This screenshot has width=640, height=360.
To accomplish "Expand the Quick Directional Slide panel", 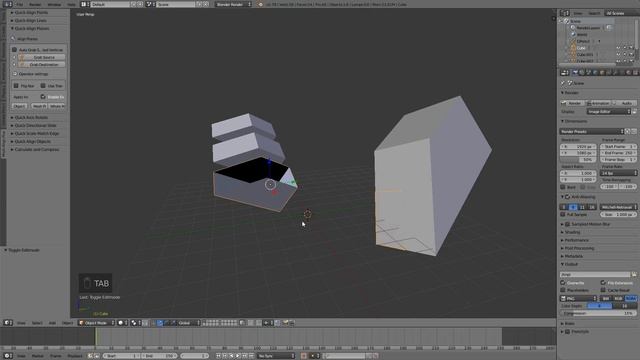I will click(x=35, y=126).
